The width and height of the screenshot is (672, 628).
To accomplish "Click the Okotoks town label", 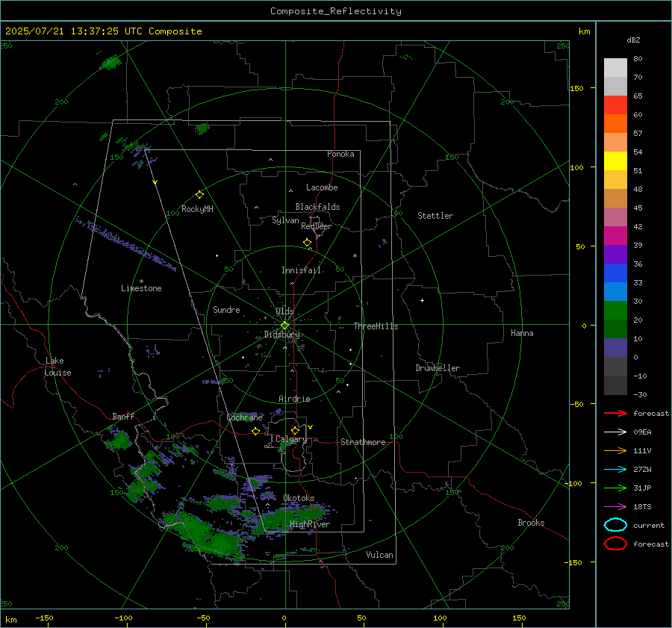I will 299,498.
